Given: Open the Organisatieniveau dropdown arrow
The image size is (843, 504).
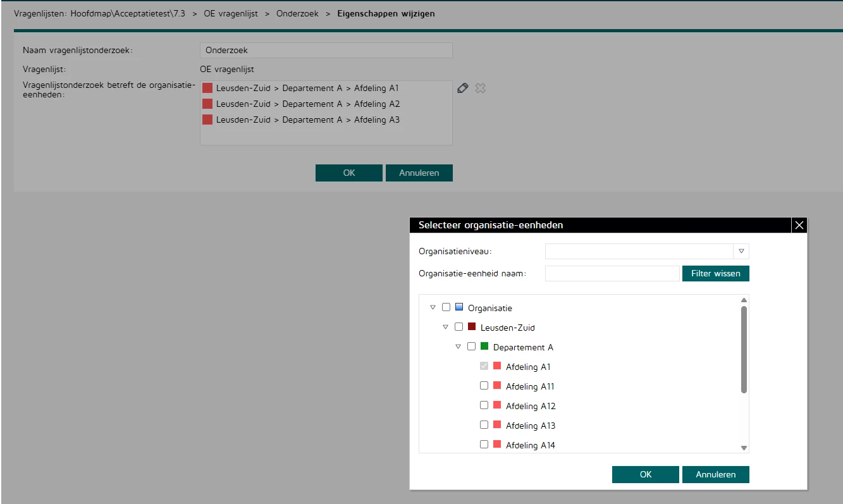Looking at the screenshot, I should 741,252.
